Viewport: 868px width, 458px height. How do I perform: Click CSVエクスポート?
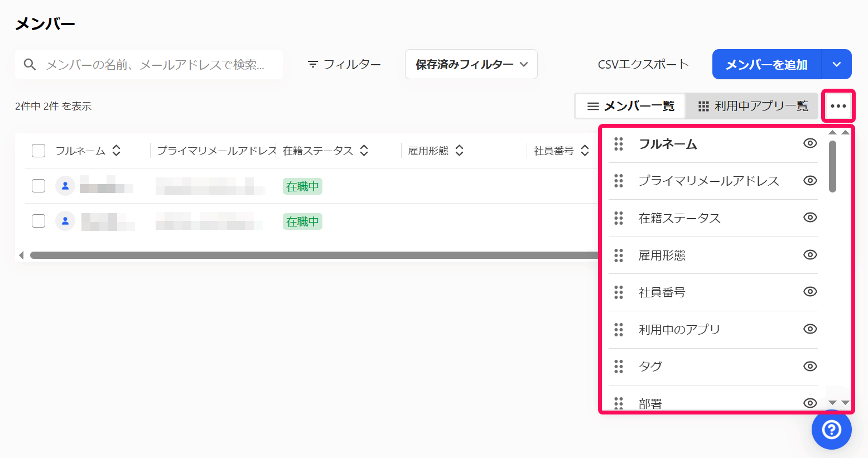(x=643, y=65)
